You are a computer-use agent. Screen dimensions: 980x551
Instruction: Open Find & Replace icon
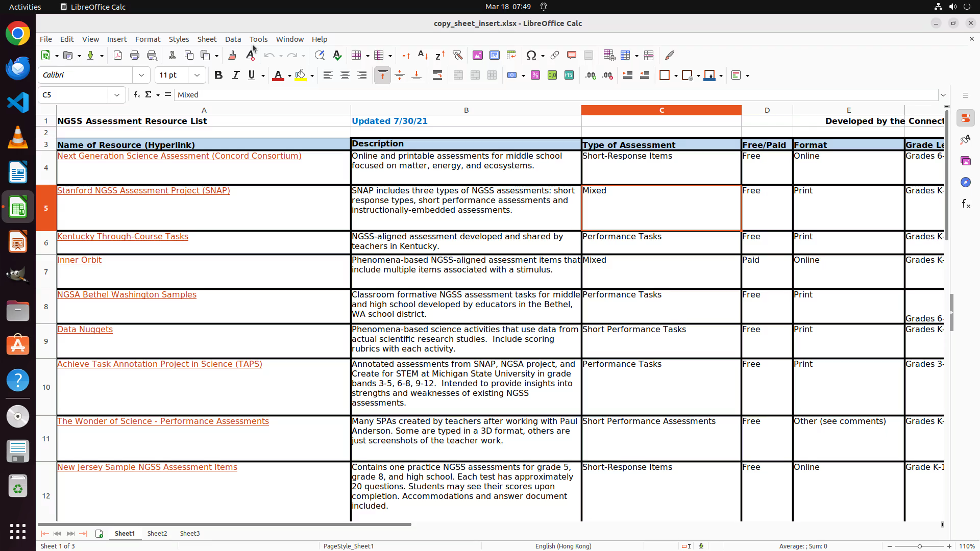pyautogui.click(x=320, y=55)
